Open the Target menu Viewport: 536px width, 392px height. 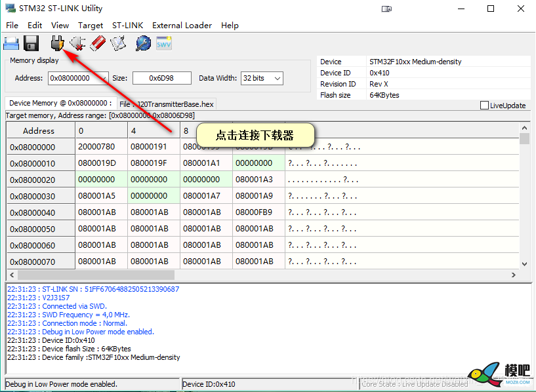click(91, 26)
